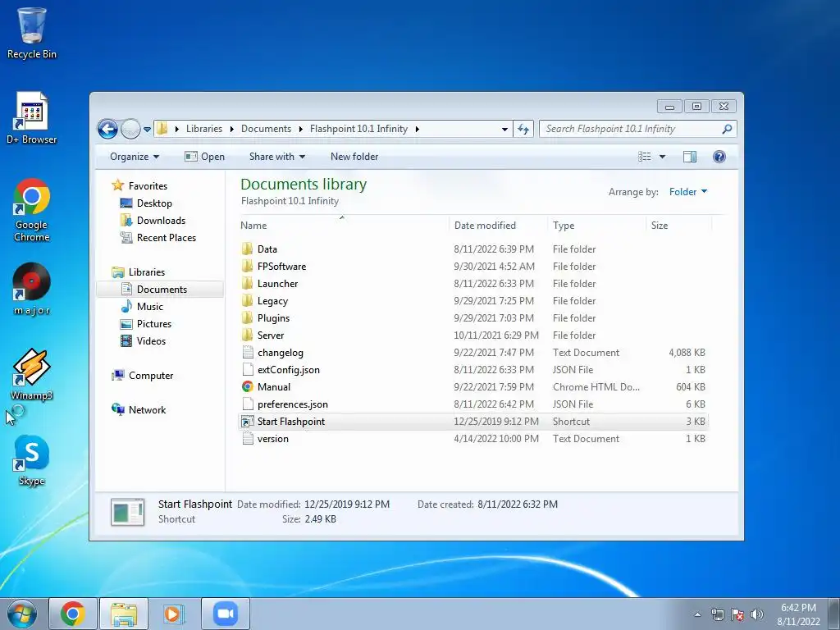Launch Winamp3 desktop shortcut
This screenshot has height=630, width=840.
(x=32, y=374)
